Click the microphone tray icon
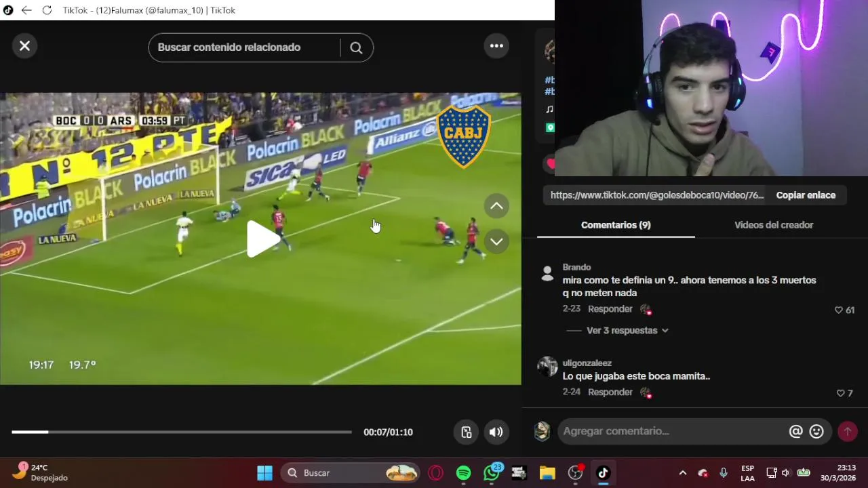 (723, 473)
